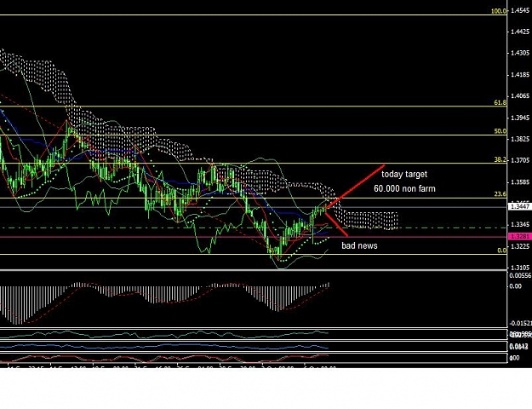Click the 1.3705 price axis value
Image resolution: width=532 pixels, height=409 pixels.
click(520, 160)
